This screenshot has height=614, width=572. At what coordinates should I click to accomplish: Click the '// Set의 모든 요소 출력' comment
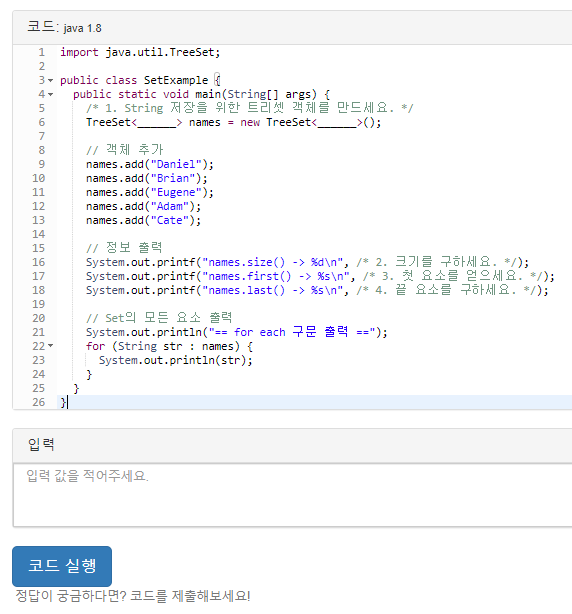159,318
